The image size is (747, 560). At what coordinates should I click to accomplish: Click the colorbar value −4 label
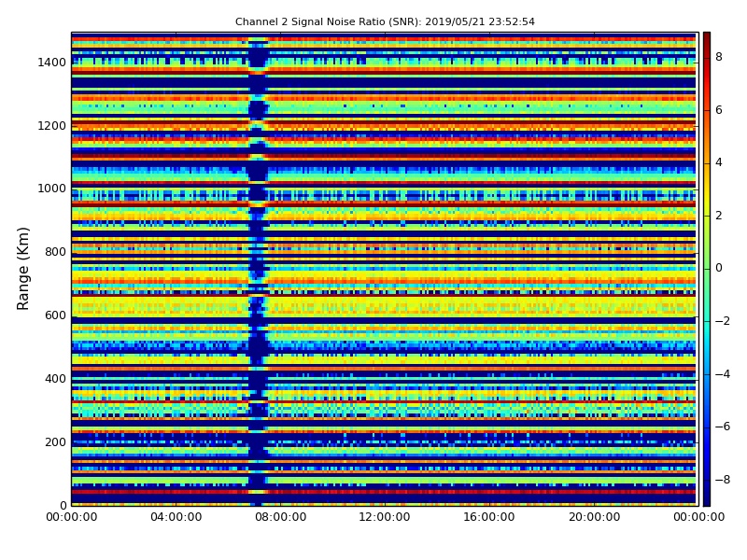pos(723,374)
